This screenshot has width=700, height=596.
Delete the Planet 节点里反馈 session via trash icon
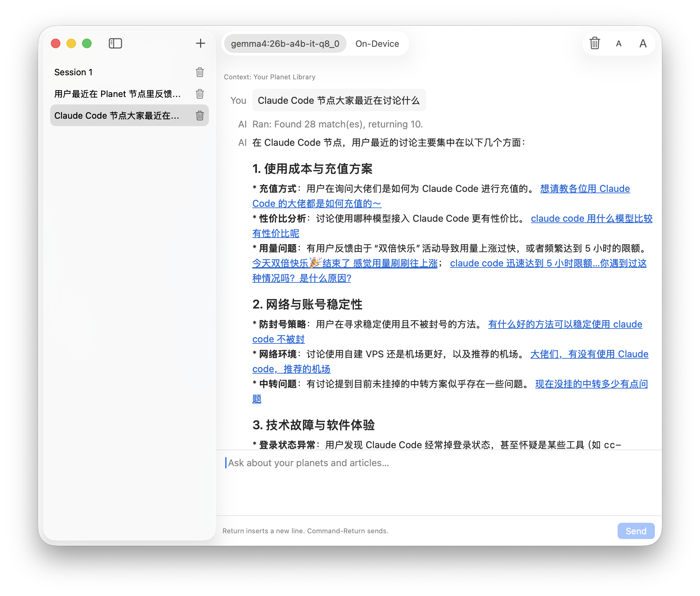coord(200,94)
